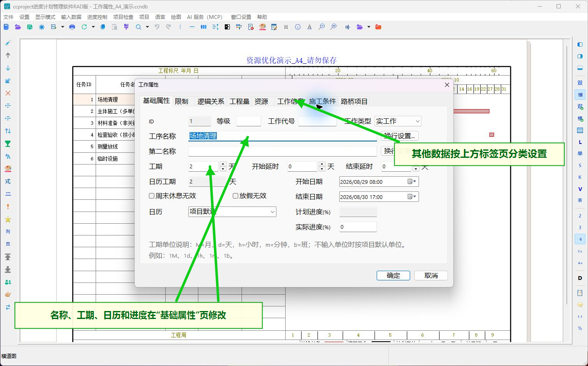Click the 双 view icon in right sidebar
The width and height of the screenshot is (588, 366).
click(x=580, y=83)
